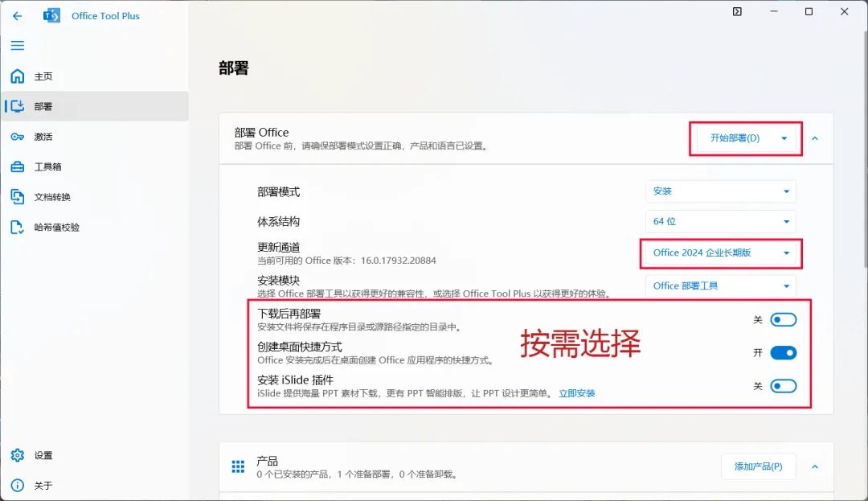Select the 部署 navigation item
This screenshot has height=501, width=868.
coord(95,106)
